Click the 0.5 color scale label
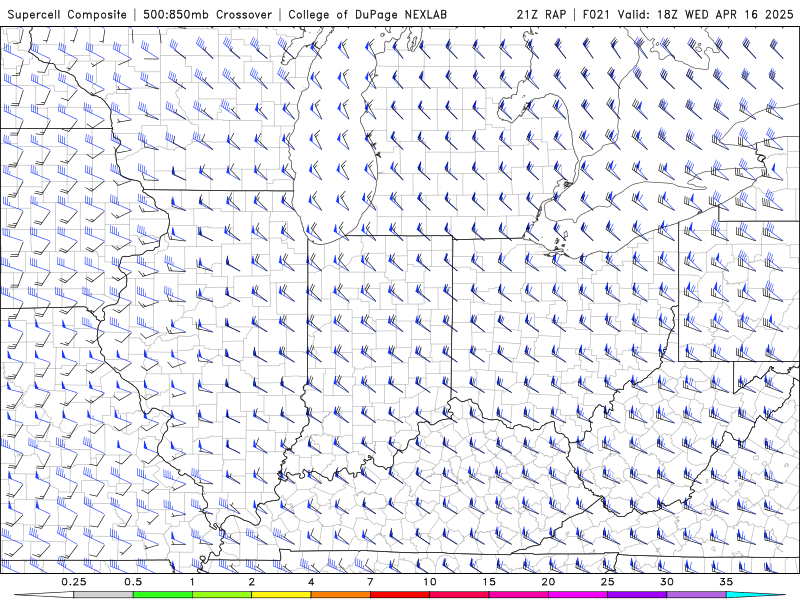The width and height of the screenshot is (800, 600). pyautogui.click(x=133, y=582)
